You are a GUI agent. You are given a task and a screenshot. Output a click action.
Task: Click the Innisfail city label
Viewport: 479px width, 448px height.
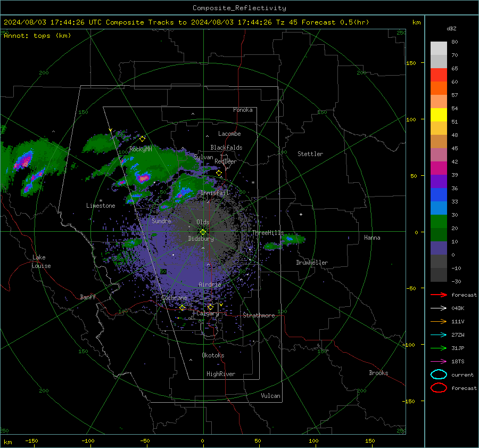[215, 193]
